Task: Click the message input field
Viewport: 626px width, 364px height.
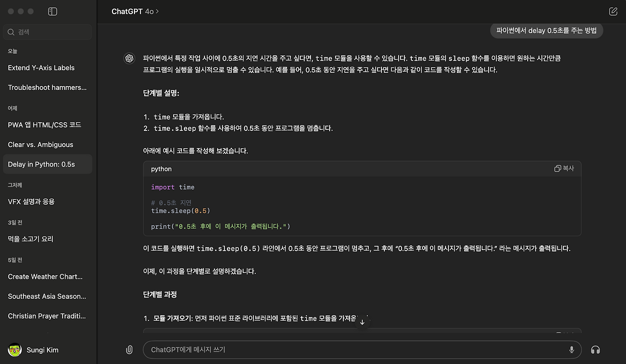Action: click(342, 350)
